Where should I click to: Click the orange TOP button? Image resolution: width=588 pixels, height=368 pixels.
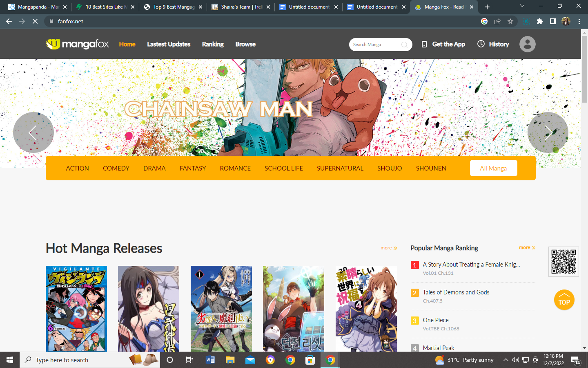(564, 300)
